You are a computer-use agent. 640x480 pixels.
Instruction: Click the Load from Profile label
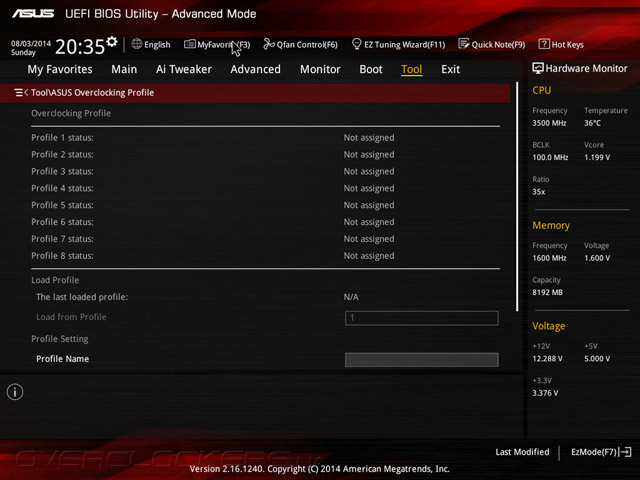tap(71, 317)
